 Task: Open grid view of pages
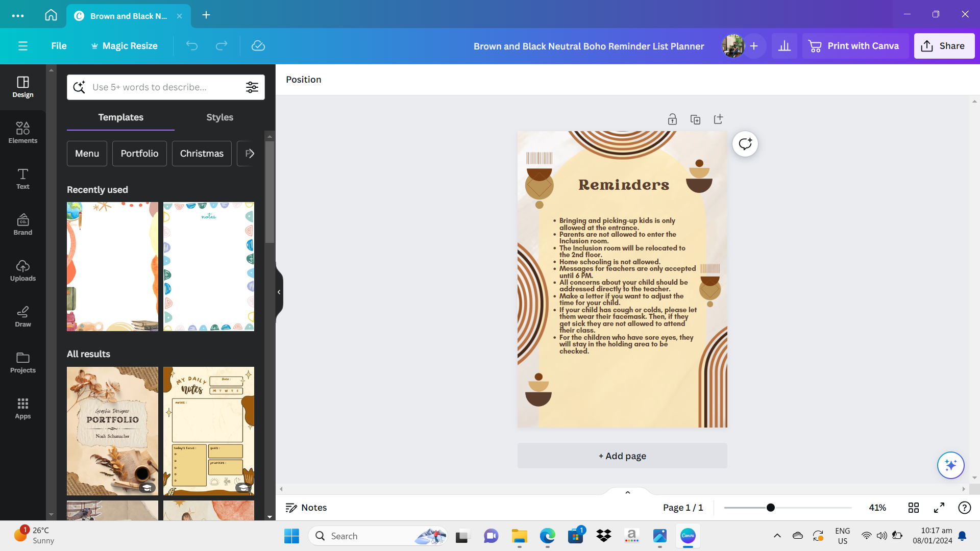point(913,508)
